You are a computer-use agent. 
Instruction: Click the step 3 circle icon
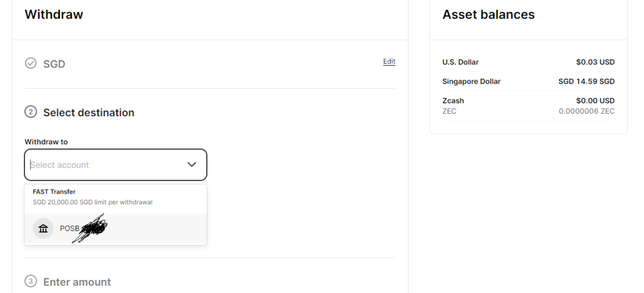31,282
